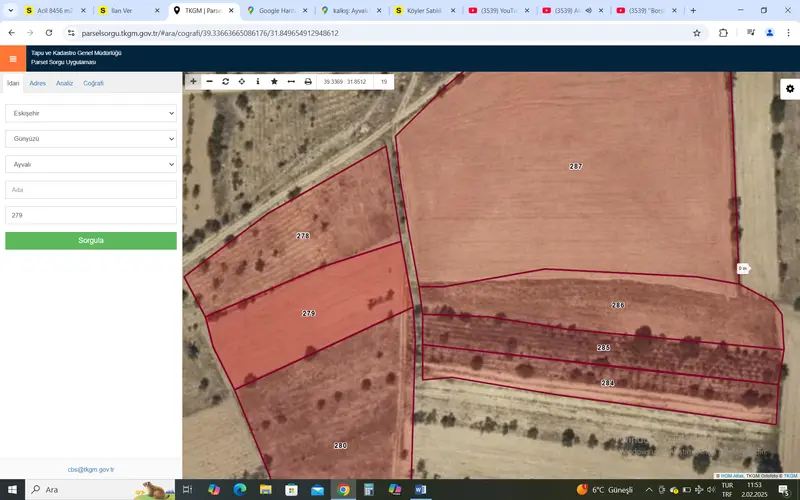
Task: Switch to the Analiz tab
Action: [x=64, y=83]
